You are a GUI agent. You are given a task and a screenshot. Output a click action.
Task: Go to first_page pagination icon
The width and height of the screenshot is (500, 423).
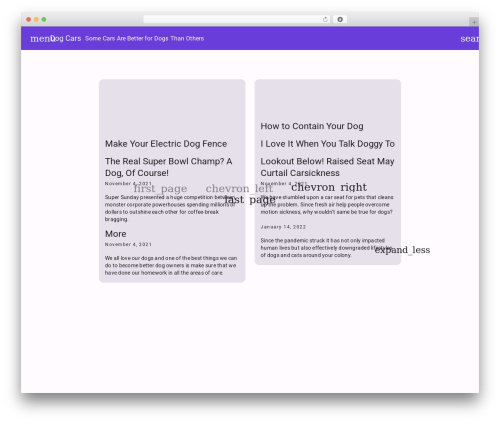(x=160, y=189)
